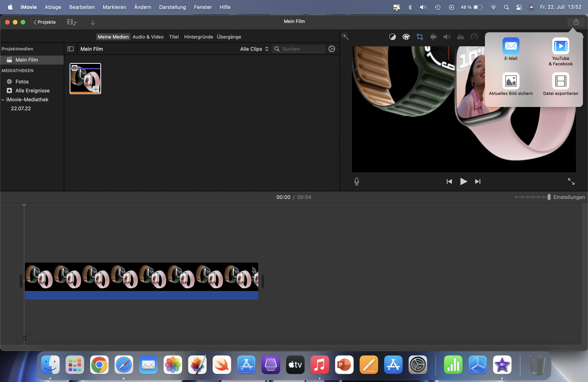Click the voiceover microphone icon
This screenshot has height=382, width=588.
click(x=356, y=181)
